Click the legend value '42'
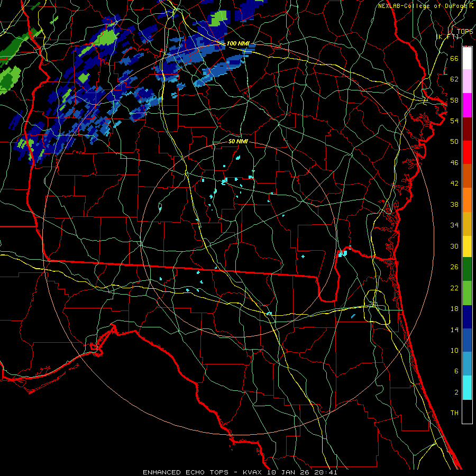 (454, 183)
